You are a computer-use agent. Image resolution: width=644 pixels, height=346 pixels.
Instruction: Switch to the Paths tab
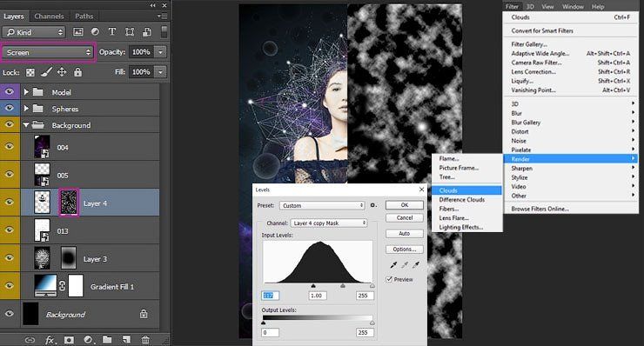pos(84,16)
